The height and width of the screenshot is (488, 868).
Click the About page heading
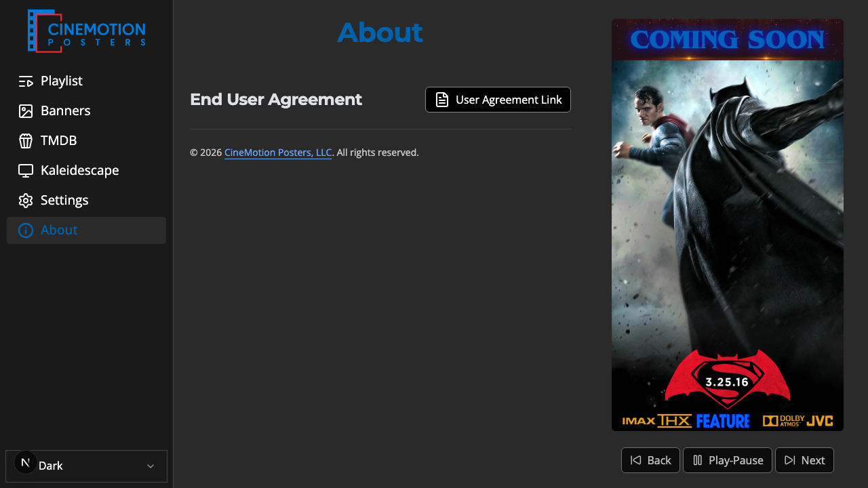(x=380, y=33)
